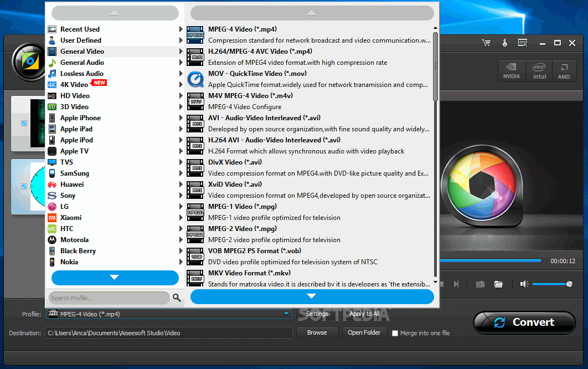Click the MPEG-2 format icon
588x369 pixels.
[195, 234]
